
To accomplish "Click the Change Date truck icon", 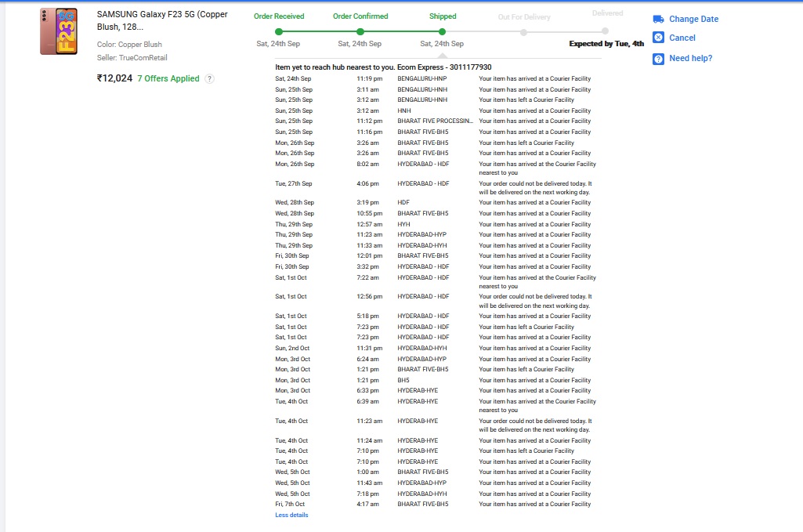I will (x=659, y=19).
